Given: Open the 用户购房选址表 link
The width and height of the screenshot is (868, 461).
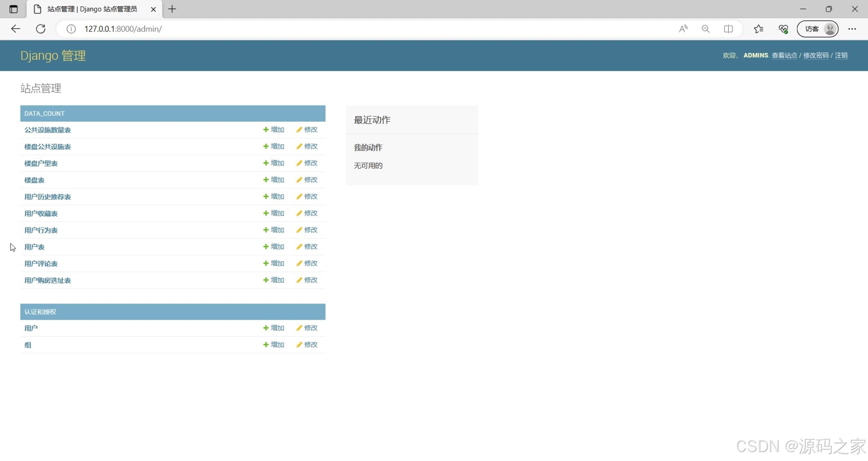Looking at the screenshot, I should (47, 280).
